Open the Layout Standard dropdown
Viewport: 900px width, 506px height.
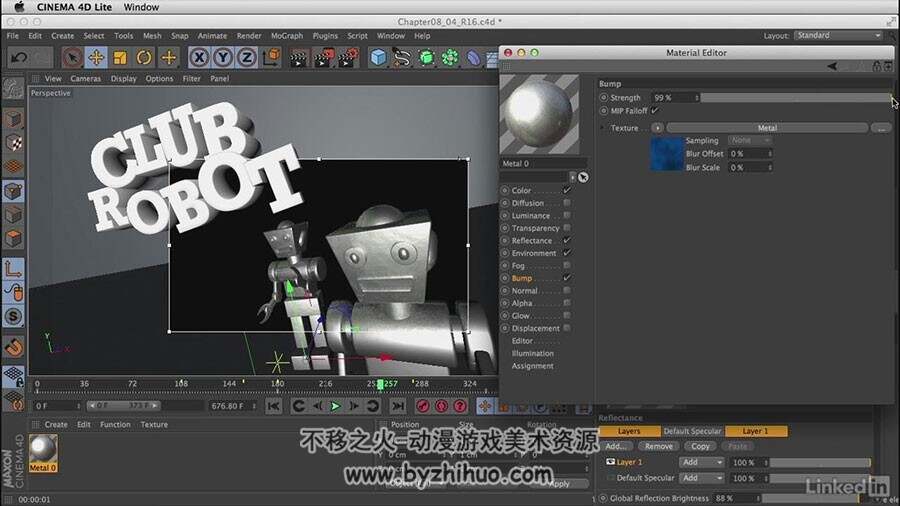(x=839, y=36)
